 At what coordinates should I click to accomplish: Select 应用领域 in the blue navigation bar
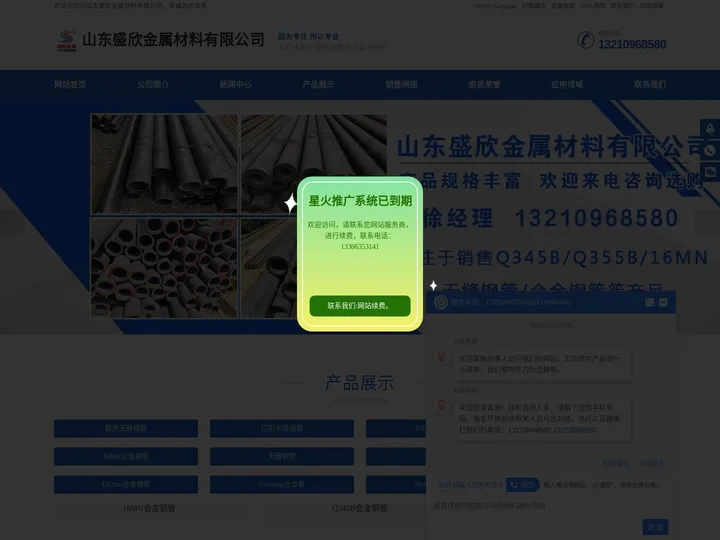tap(567, 84)
